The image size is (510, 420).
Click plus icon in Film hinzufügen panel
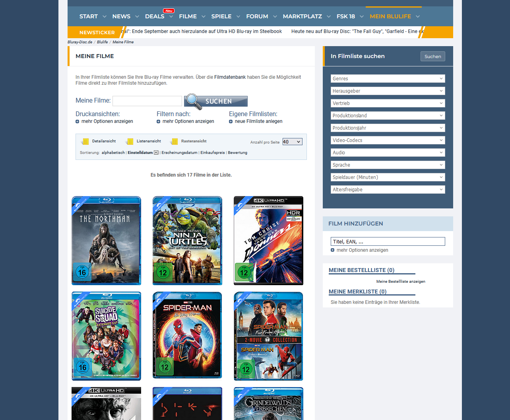[x=333, y=250]
